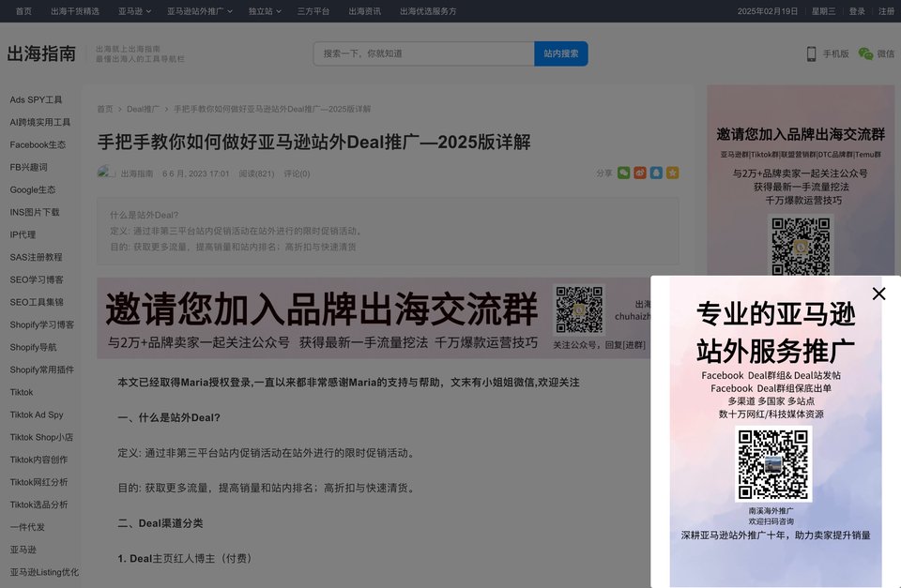Share article via the yellow star Qzone icon

click(x=672, y=173)
